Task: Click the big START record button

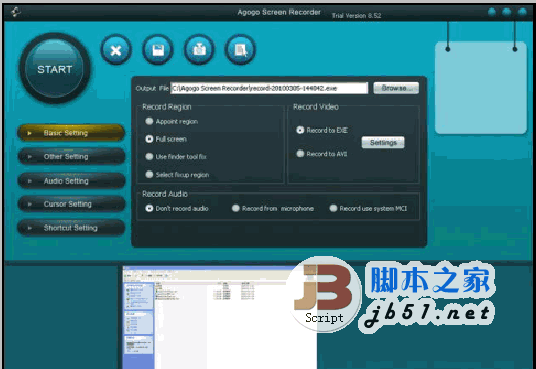Action: [55, 68]
